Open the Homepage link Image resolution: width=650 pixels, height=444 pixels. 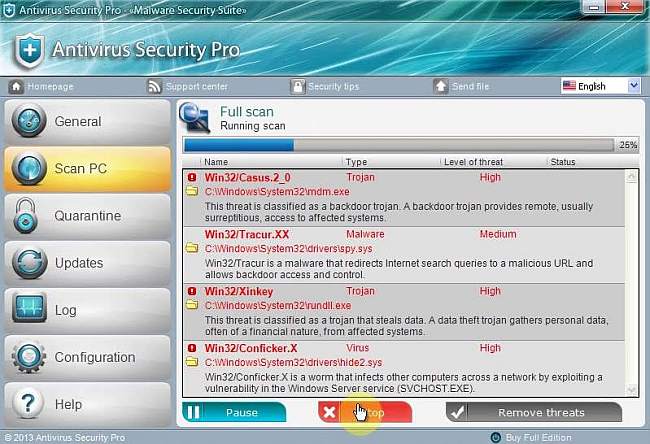(x=50, y=87)
